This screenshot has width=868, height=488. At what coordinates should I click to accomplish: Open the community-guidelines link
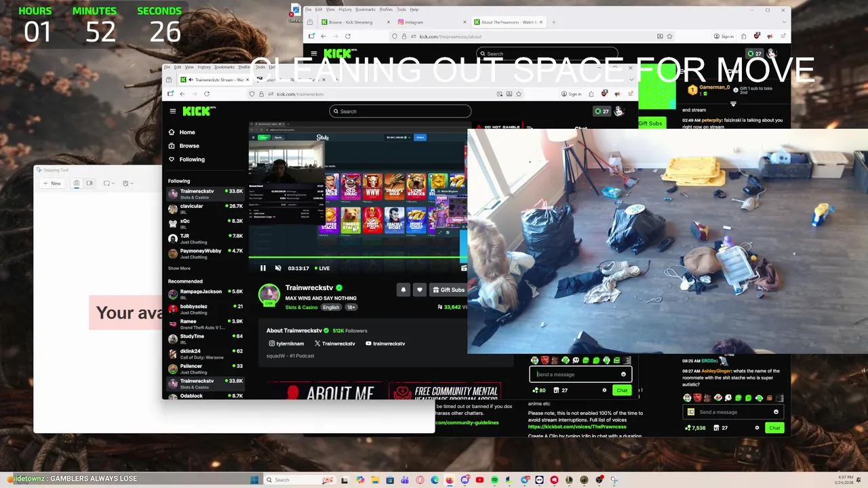click(x=467, y=423)
